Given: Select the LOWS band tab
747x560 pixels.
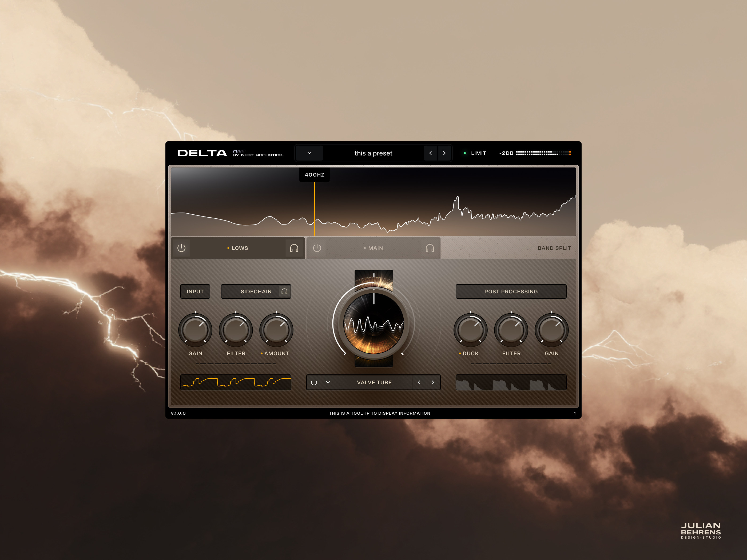Looking at the screenshot, I should coord(238,248).
